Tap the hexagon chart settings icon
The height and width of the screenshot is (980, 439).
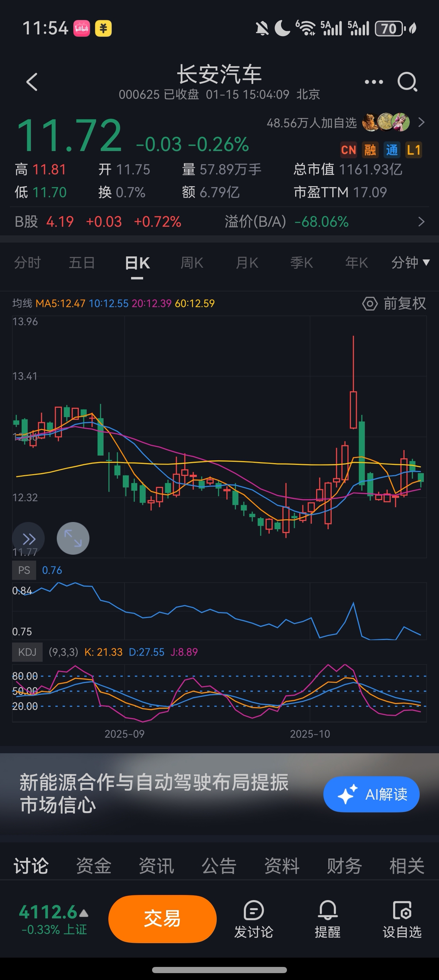(370, 303)
